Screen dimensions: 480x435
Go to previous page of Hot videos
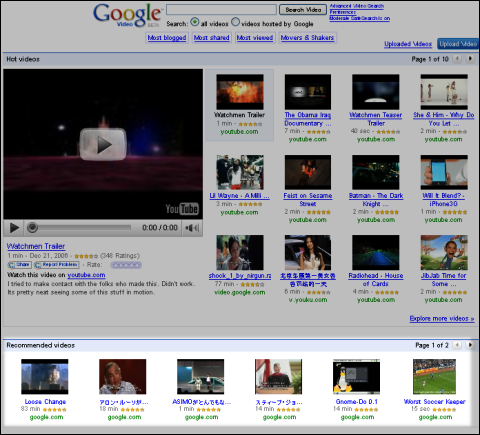(457, 59)
